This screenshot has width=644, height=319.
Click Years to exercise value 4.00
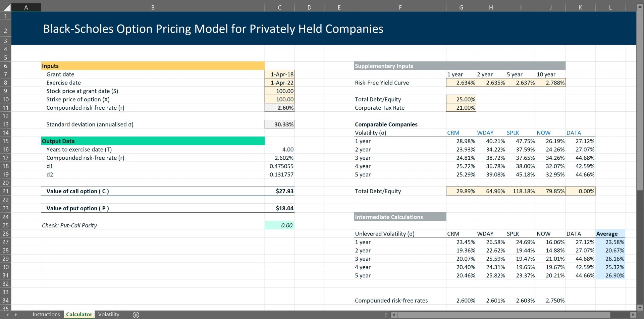tap(279, 150)
